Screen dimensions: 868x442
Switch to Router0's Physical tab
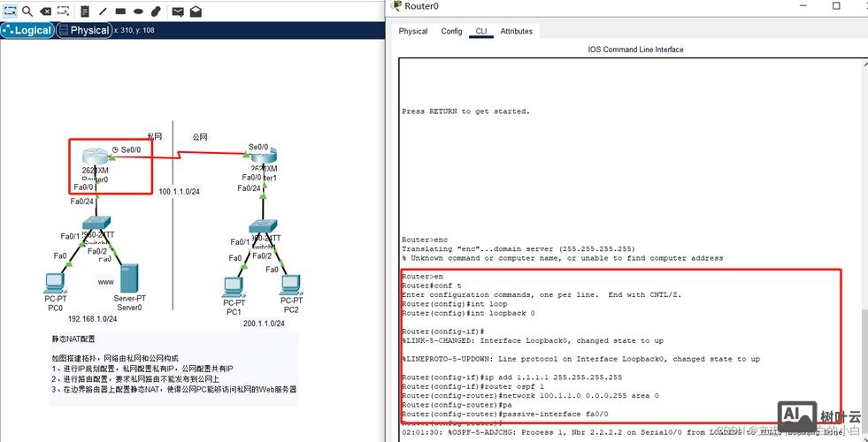coord(413,31)
